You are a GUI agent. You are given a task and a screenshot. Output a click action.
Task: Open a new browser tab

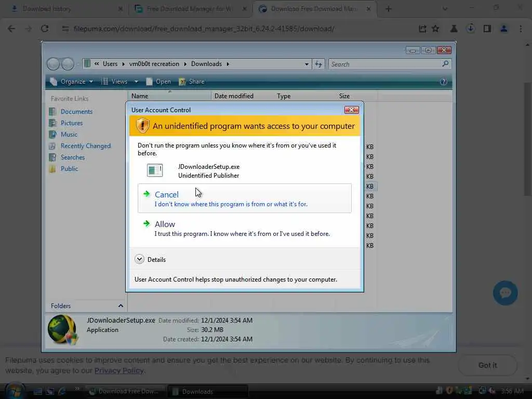(x=389, y=9)
